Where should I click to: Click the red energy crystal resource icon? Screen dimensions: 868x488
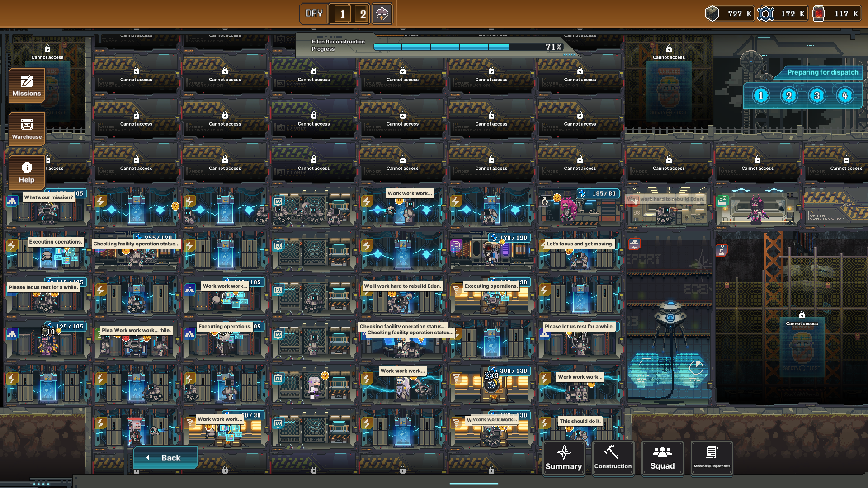click(x=818, y=14)
